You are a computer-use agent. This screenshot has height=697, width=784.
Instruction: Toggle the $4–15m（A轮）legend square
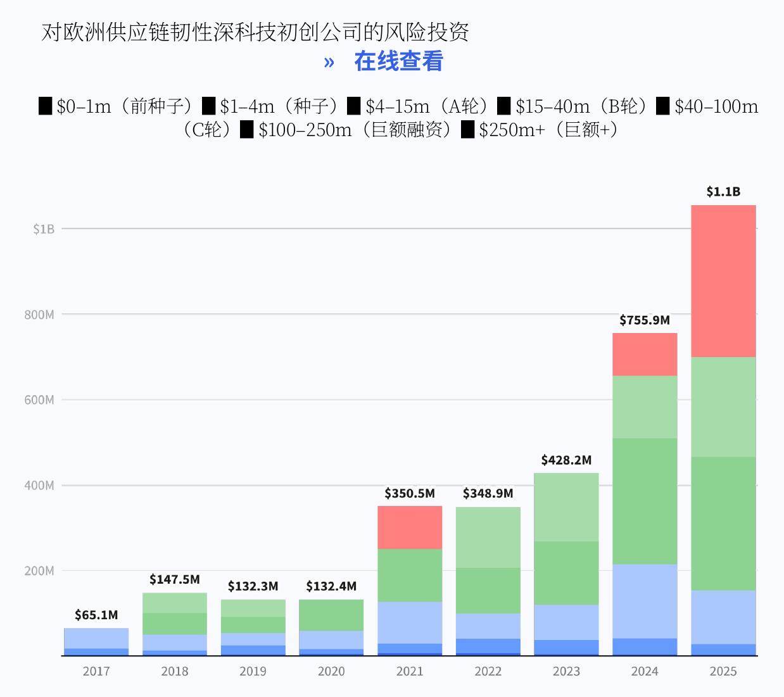pyautogui.click(x=354, y=106)
